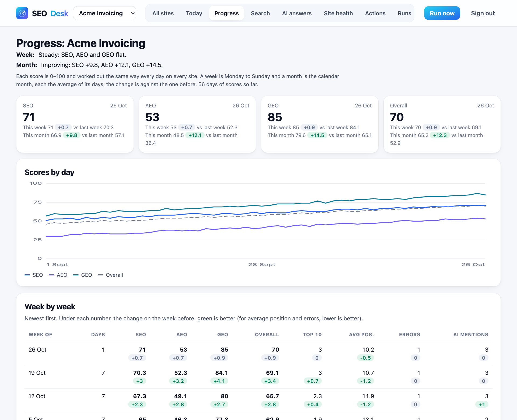Click the 1 Sept axis label on chart
This screenshot has width=517, height=420.
57,264
